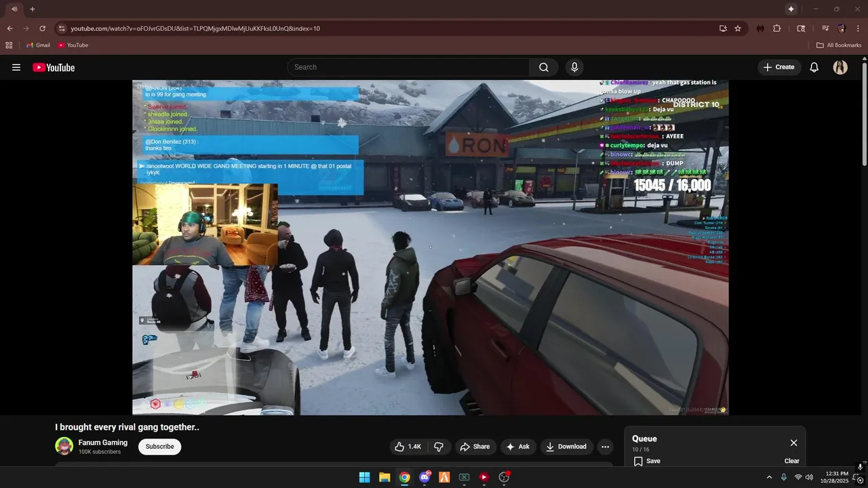Focus the YouTube search box

pos(408,67)
